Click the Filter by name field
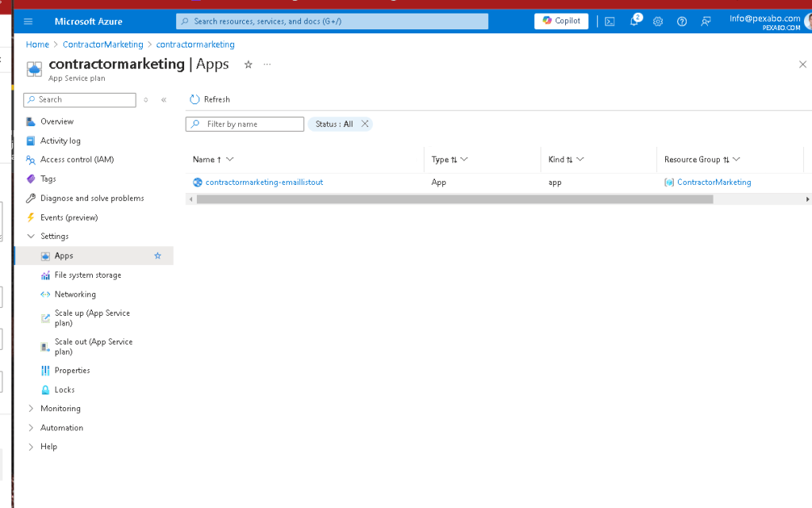 (244, 125)
